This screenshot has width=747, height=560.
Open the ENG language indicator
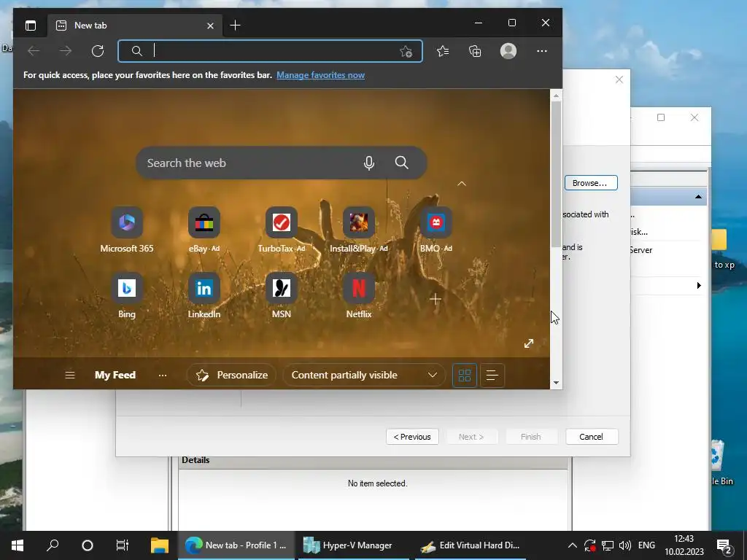646,545
